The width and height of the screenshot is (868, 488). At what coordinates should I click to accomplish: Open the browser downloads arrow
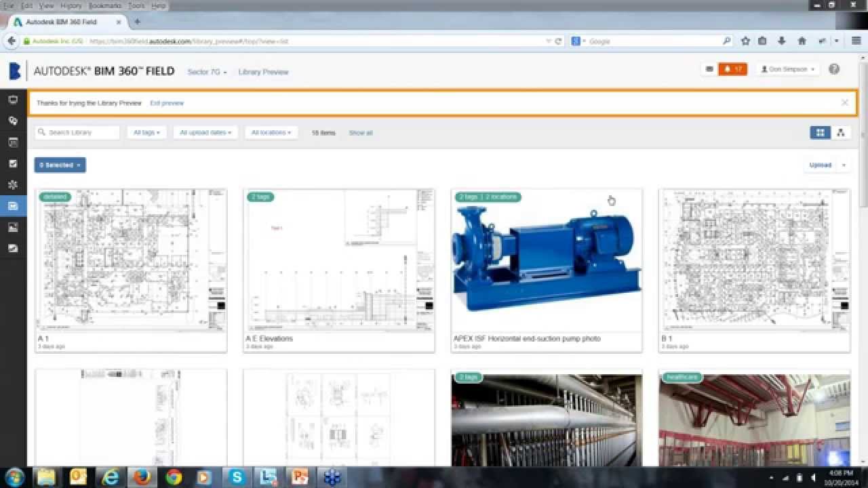[782, 41]
